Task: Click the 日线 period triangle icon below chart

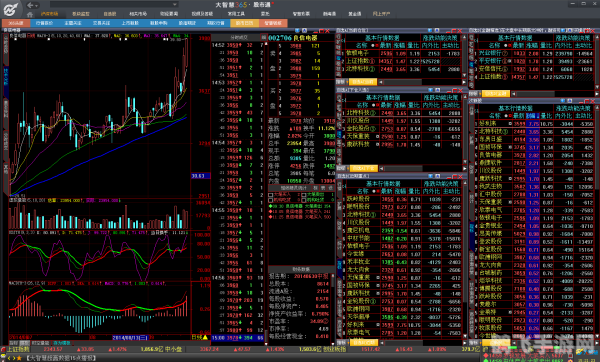Action: coord(205,337)
